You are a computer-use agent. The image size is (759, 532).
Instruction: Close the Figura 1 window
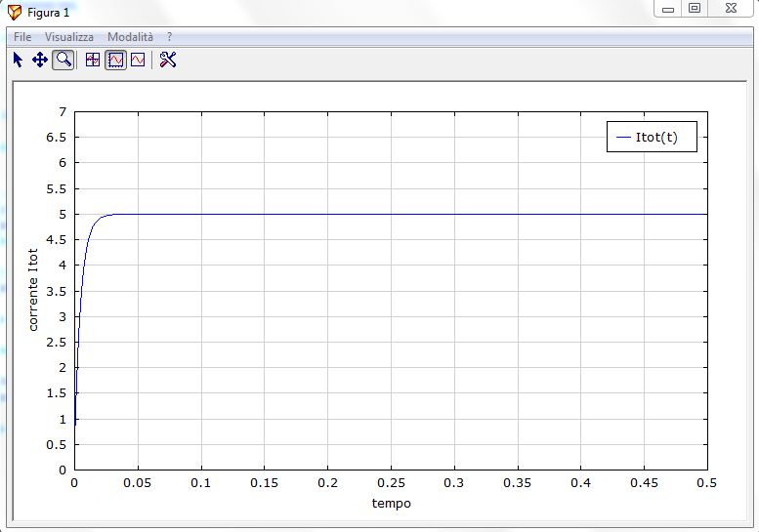[x=732, y=8]
